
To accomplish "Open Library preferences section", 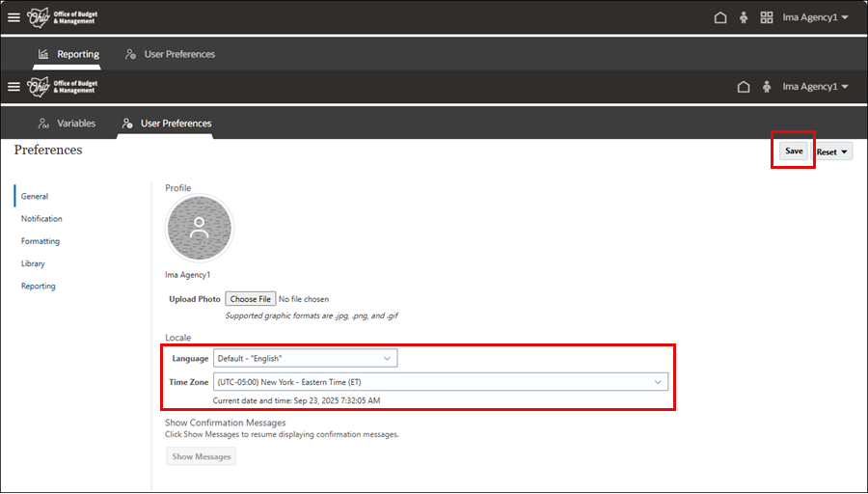I will coord(33,263).
